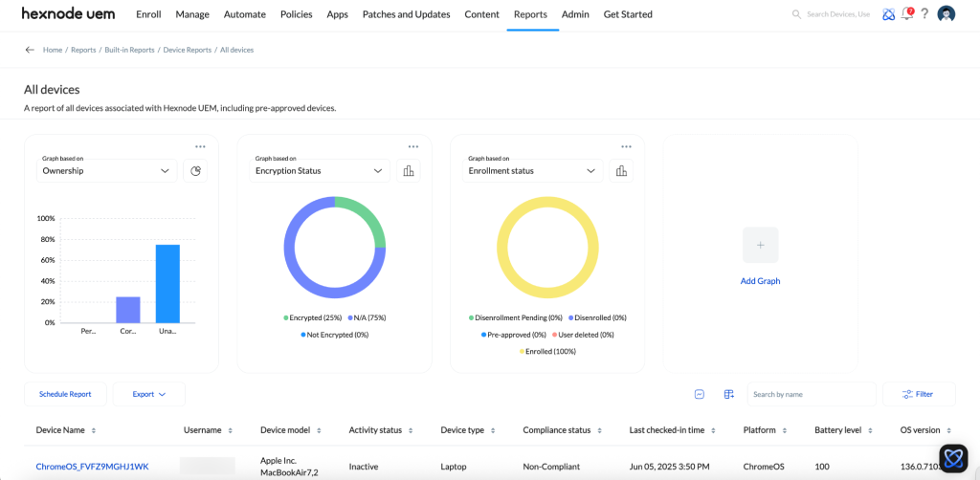
Task: Toggle Enrolled (100%) legend item
Action: (x=547, y=352)
